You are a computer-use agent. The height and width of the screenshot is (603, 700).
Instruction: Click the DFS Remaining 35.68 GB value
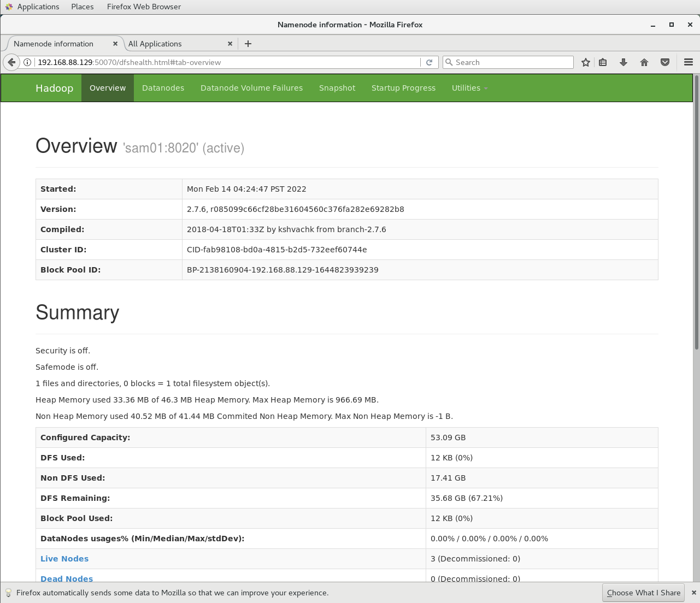[467, 498]
